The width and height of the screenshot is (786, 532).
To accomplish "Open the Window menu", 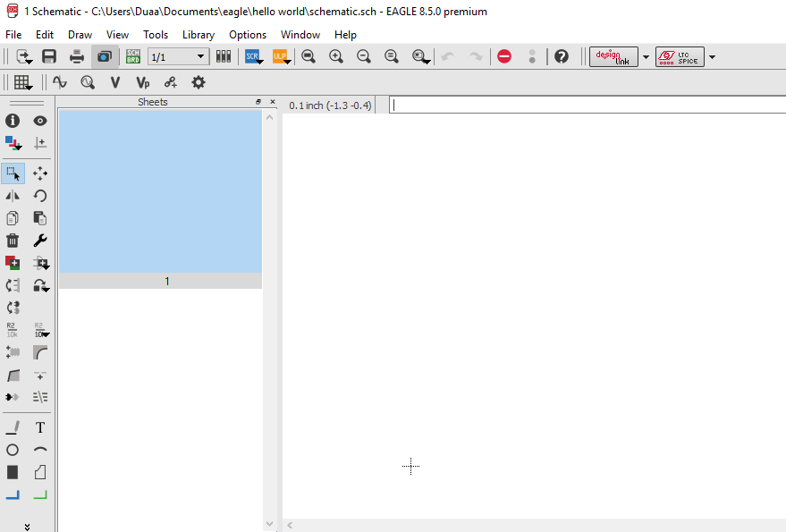I will (x=300, y=35).
